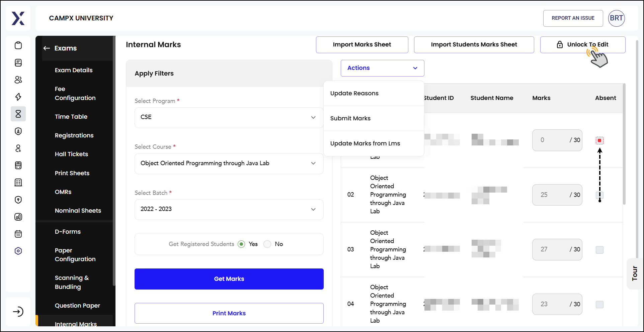Open Scanning & Bundling in sidebar
Viewport: 644px width, 332px height.
click(x=72, y=282)
